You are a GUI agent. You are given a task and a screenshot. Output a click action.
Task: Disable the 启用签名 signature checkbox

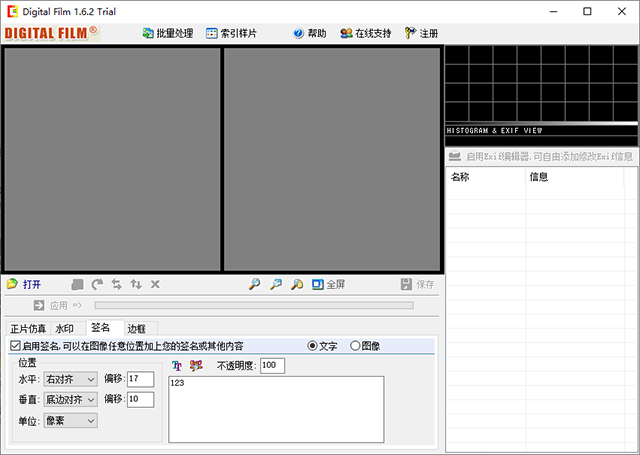(15, 346)
